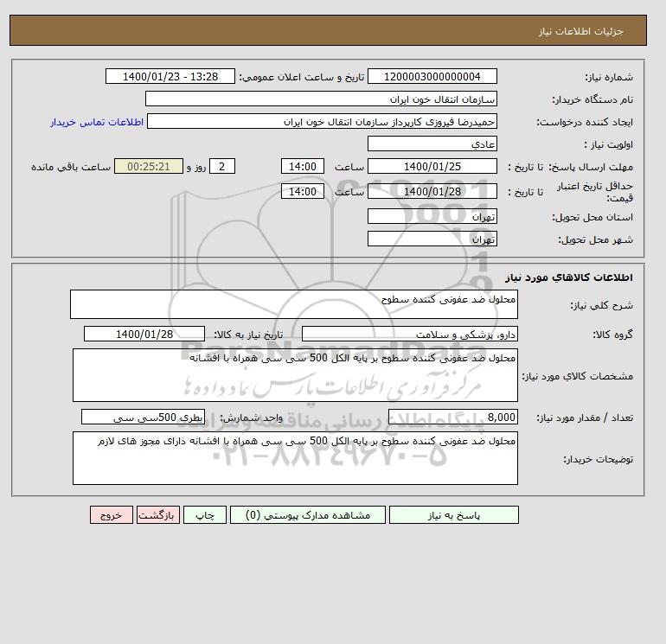Click the header title جزئیات اطلاعات نیاز
The width and height of the screenshot is (666, 644).
coord(580,31)
